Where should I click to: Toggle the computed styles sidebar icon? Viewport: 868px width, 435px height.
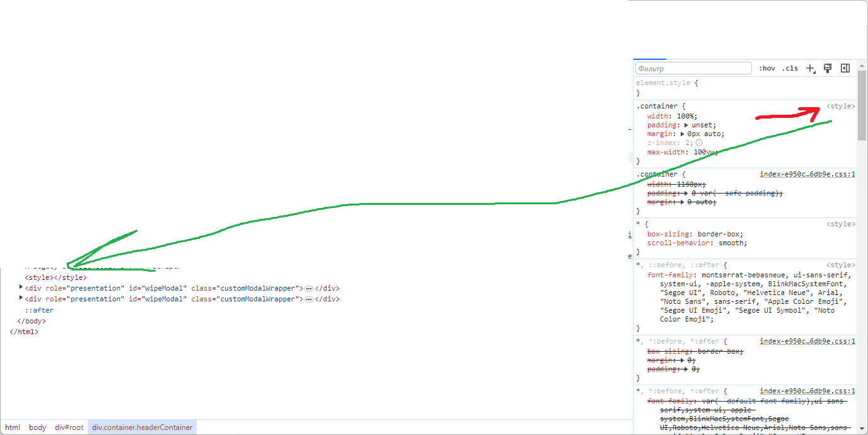(845, 68)
